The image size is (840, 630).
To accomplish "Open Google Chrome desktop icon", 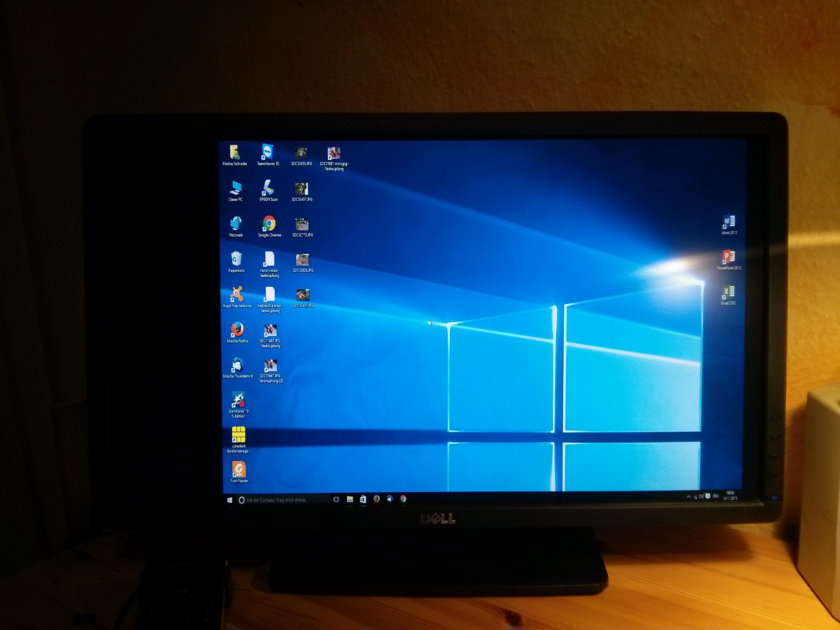I will pyautogui.click(x=269, y=224).
